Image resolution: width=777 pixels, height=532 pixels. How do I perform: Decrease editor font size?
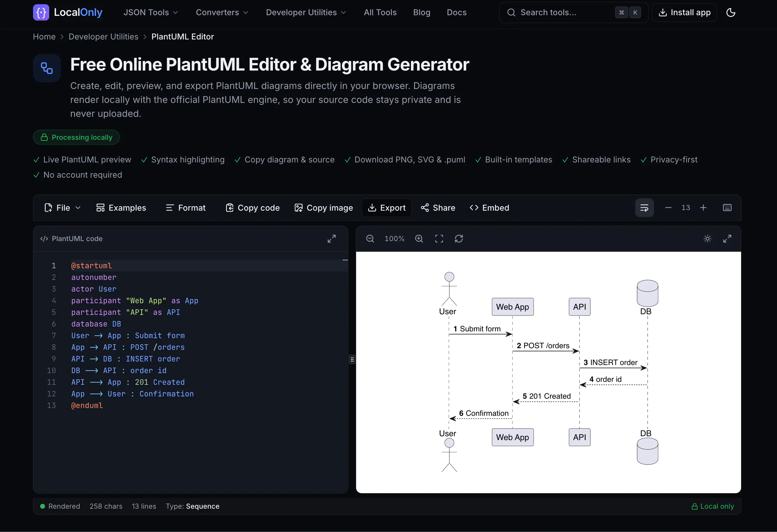point(668,208)
